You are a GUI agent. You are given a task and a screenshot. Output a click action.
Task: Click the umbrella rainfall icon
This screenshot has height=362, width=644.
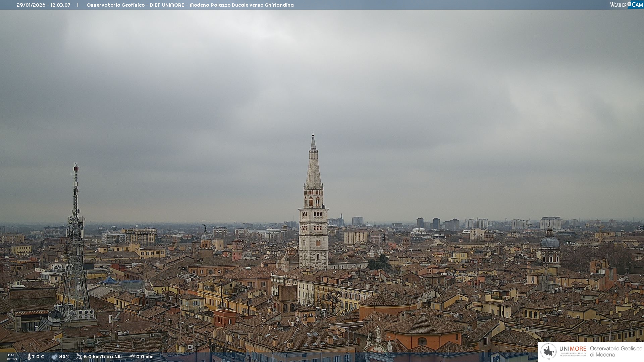click(x=132, y=357)
